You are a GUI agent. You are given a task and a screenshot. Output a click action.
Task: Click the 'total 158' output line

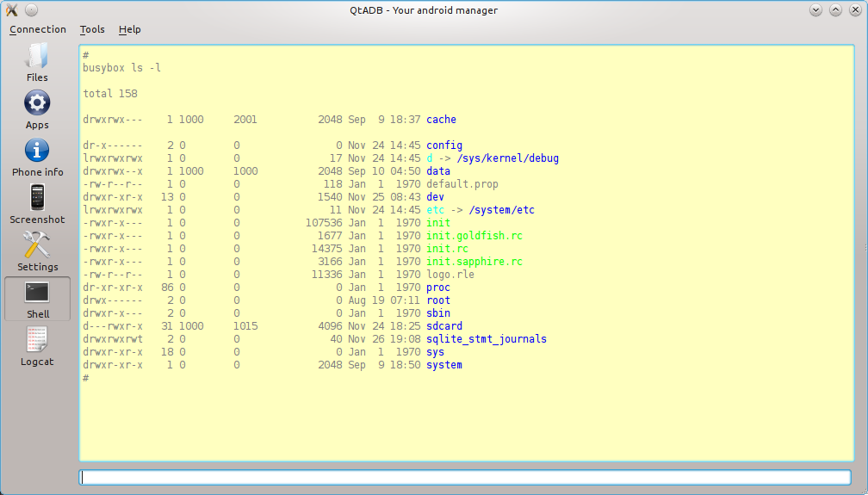110,94
